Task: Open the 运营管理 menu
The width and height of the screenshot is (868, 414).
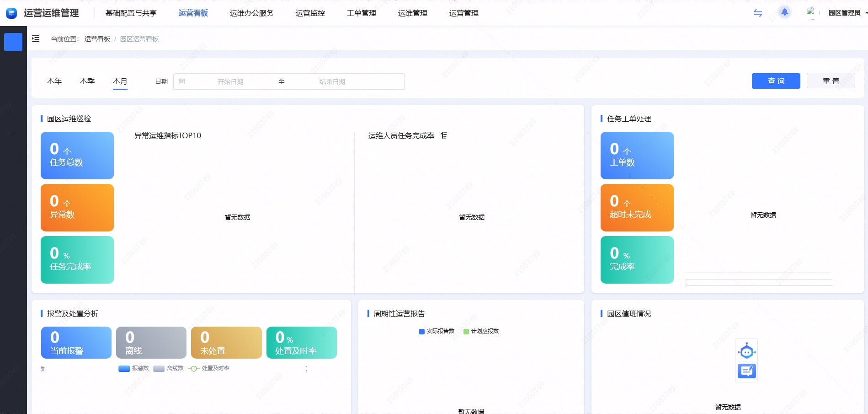Action: click(x=464, y=13)
